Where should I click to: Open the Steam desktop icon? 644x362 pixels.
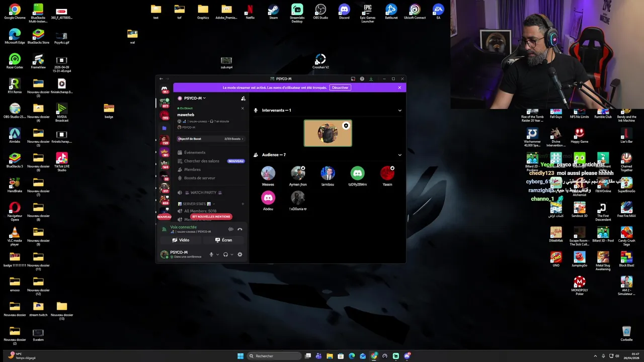[273, 12]
